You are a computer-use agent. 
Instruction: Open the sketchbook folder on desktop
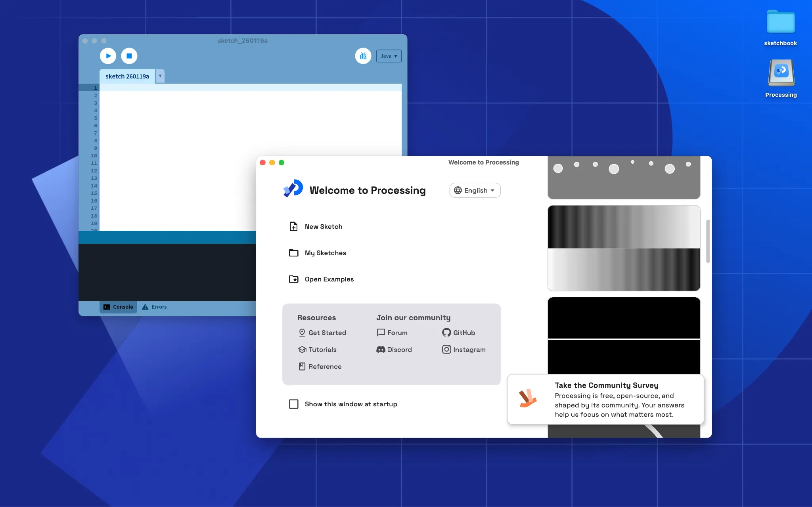coord(780,28)
